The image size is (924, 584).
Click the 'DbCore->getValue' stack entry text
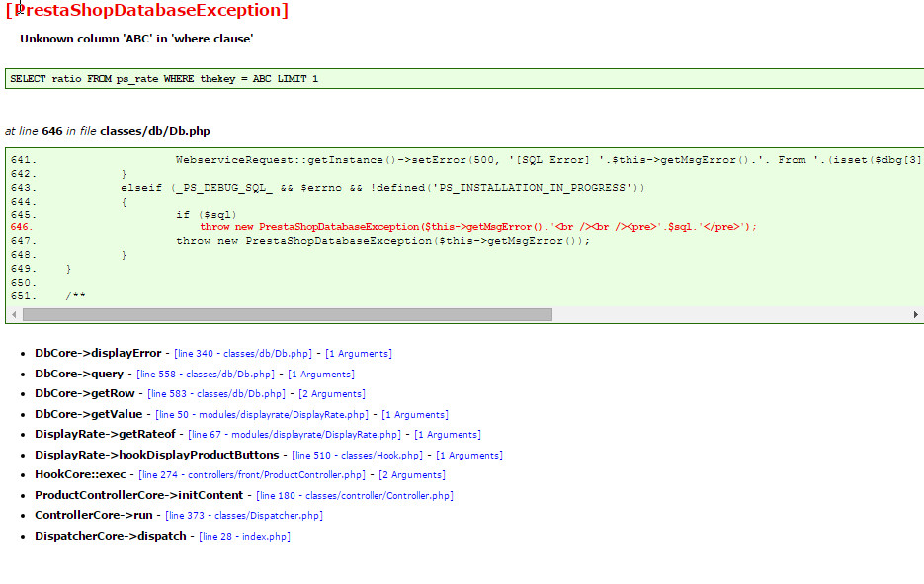(x=88, y=414)
